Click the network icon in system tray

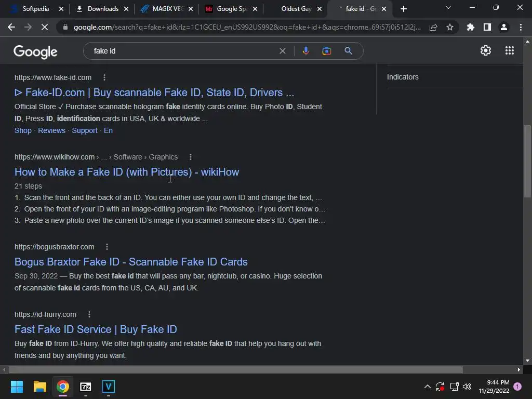click(x=454, y=387)
